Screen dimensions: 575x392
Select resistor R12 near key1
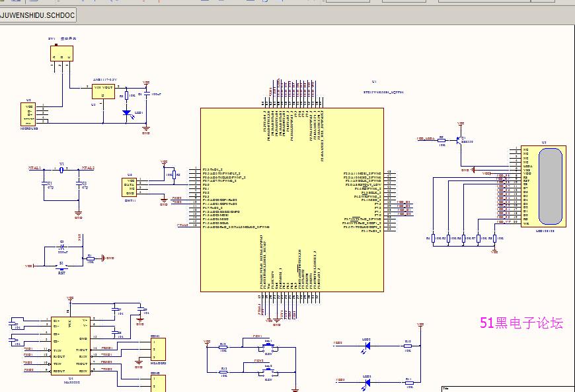point(223,347)
